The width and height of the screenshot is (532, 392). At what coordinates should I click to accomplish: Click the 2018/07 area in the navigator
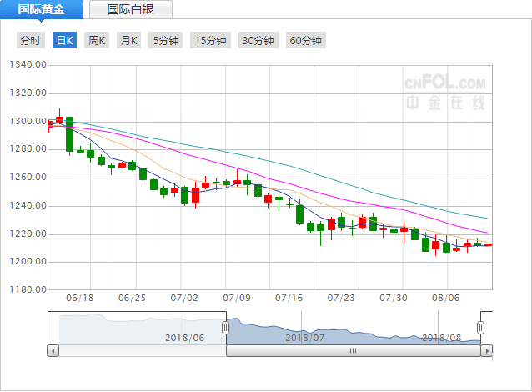[304, 338]
